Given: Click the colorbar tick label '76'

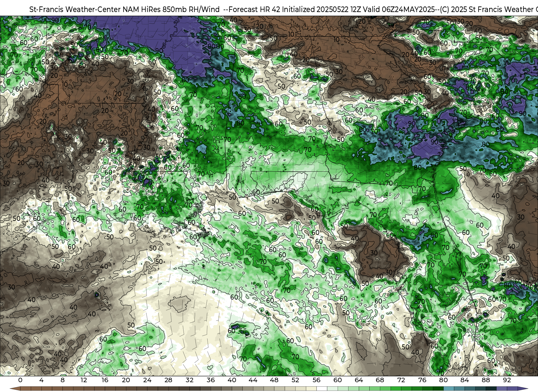Looking at the screenshot, I should [x=422, y=380].
